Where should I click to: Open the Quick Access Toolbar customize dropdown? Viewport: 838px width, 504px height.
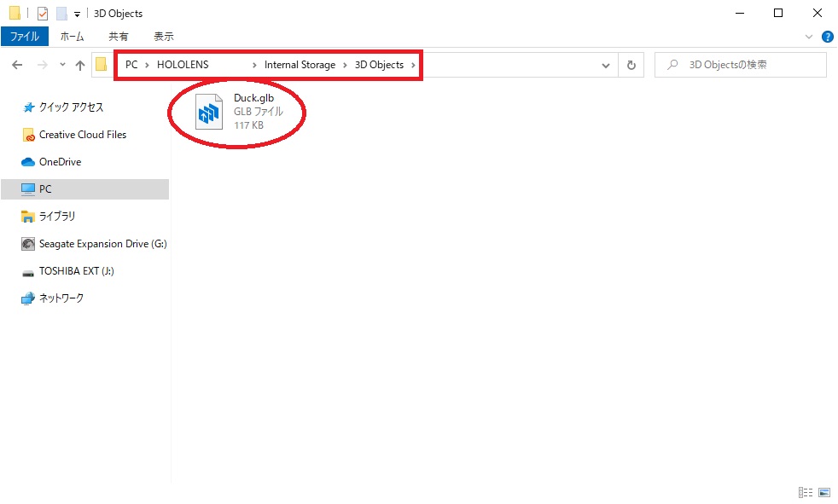point(77,14)
